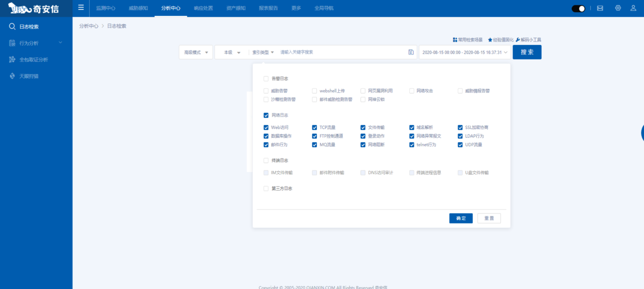Click the 经验值固化 star icon
Screen dimensions: 644x289
(490, 40)
